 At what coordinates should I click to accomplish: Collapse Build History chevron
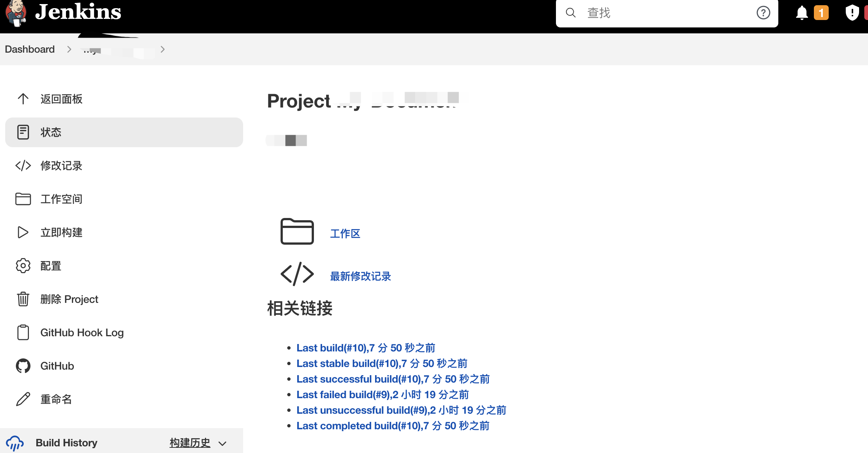tap(222, 443)
